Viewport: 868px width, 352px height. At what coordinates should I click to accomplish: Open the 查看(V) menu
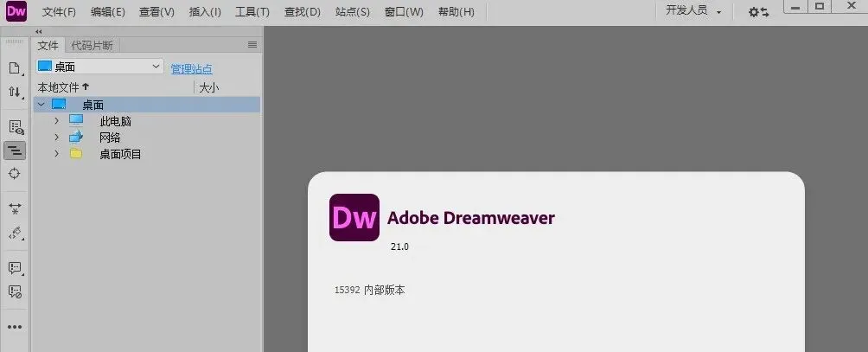[156, 12]
